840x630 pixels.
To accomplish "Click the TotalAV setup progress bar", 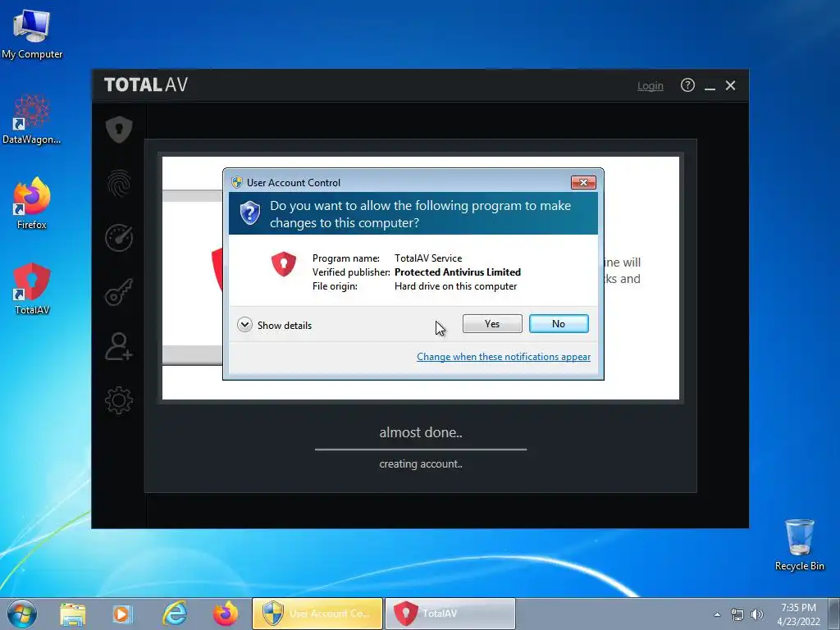I will [x=421, y=450].
